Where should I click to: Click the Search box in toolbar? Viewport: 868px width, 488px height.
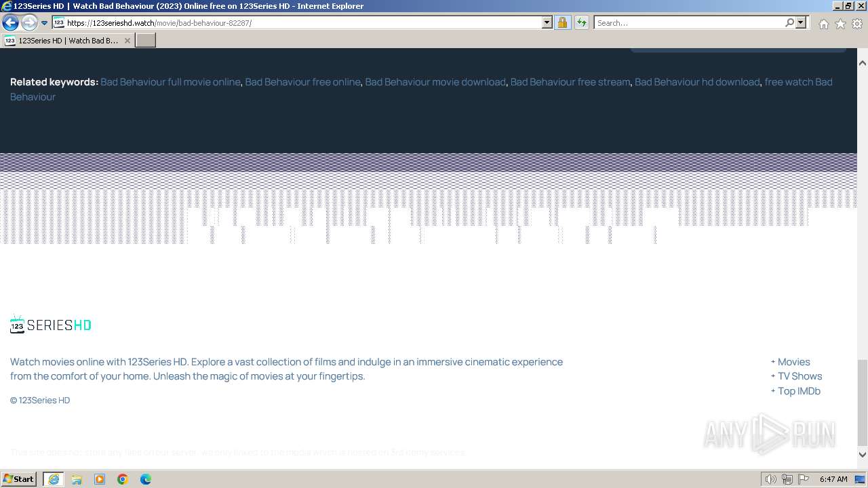pos(689,23)
